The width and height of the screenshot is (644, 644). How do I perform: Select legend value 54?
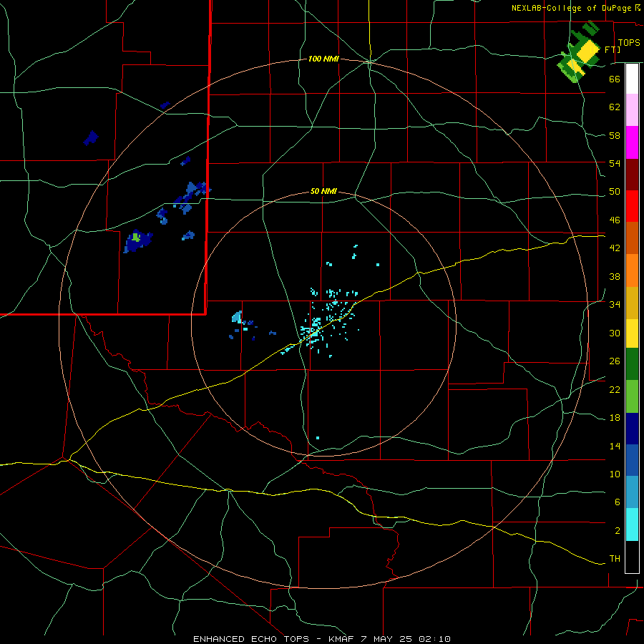tap(615, 163)
